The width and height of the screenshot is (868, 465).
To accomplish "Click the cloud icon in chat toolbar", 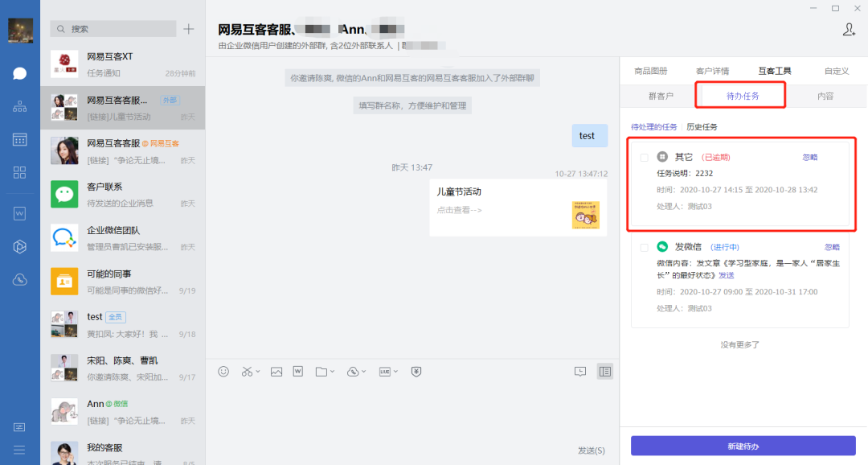I will [353, 372].
